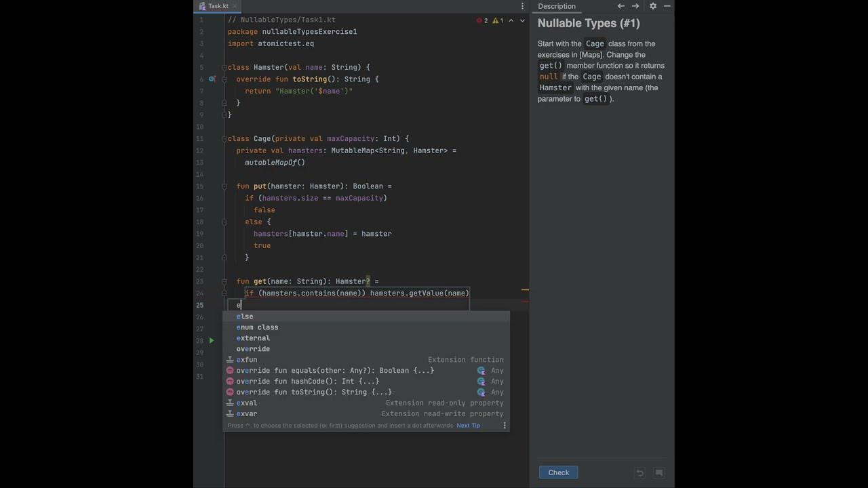
Task: Click the Kotlin file icon on Task.kt tab
Action: click(x=202, y=6)
